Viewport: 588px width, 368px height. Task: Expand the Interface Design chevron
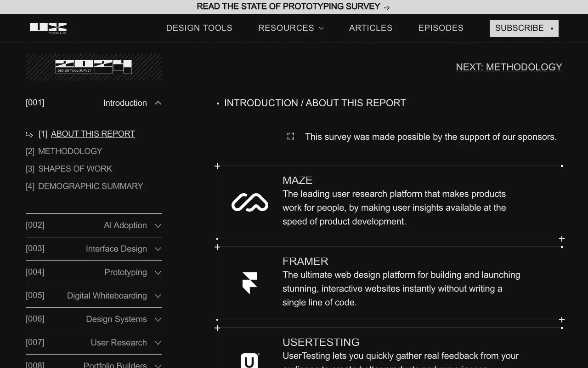point(158,249)
